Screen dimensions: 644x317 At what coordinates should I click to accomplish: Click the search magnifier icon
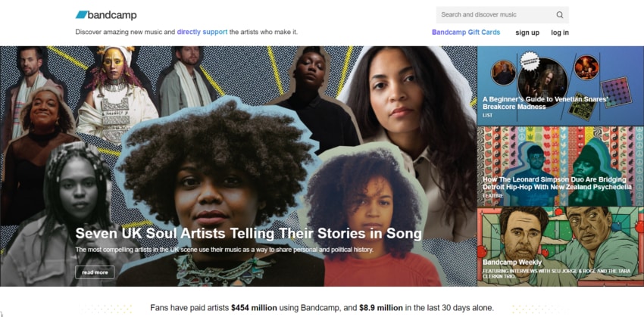click(560, 14)
